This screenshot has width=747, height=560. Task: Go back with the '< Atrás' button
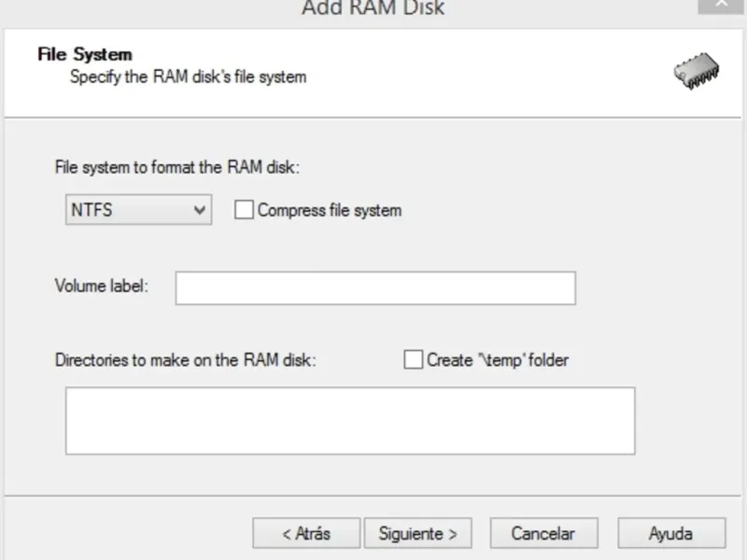[x=306, y=534]
